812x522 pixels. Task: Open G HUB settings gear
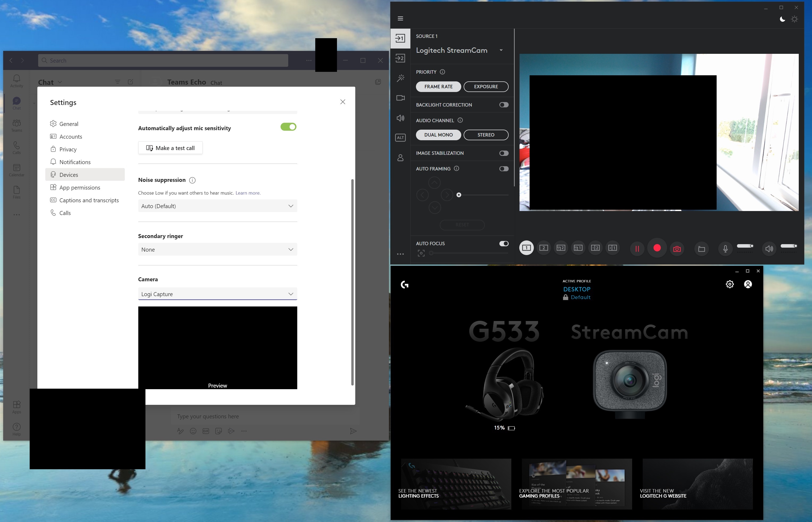click(730, 284)
